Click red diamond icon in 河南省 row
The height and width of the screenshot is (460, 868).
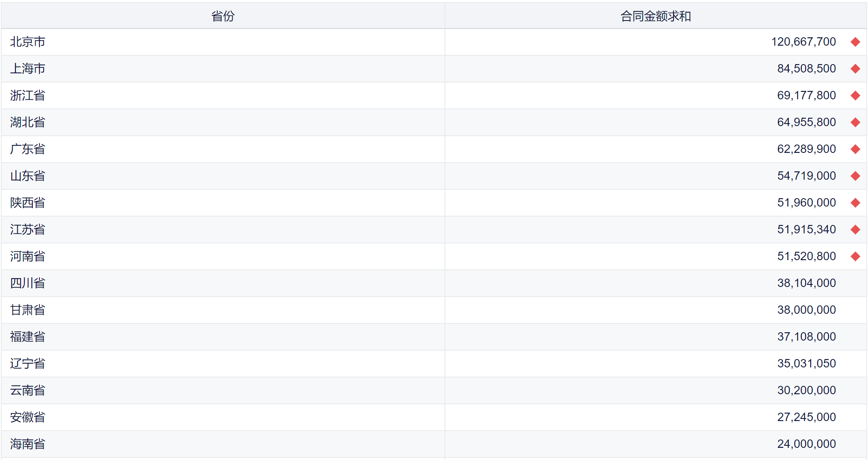tap(855, 256)
